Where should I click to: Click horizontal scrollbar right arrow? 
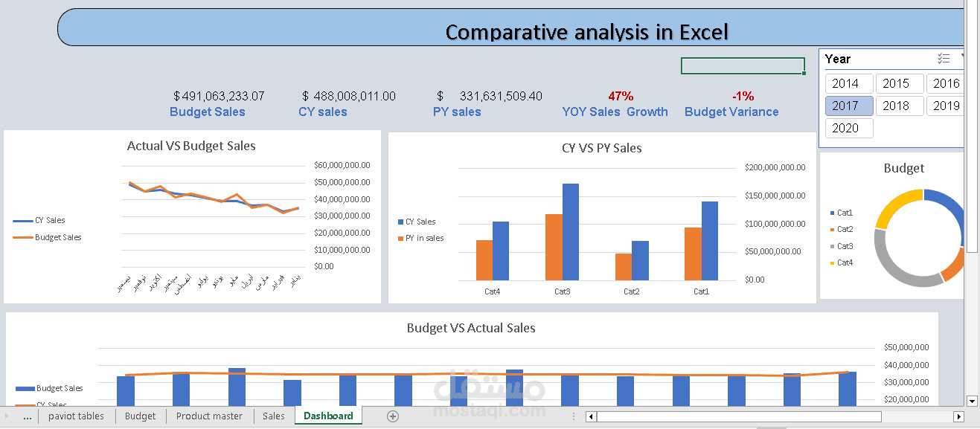pyautogui.click(x=959, y=417)
